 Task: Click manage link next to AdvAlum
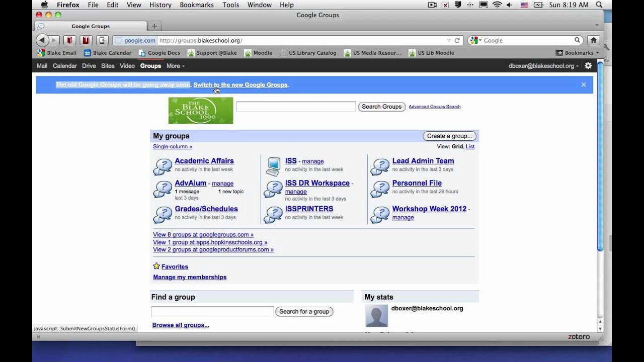tap(222, 184)
